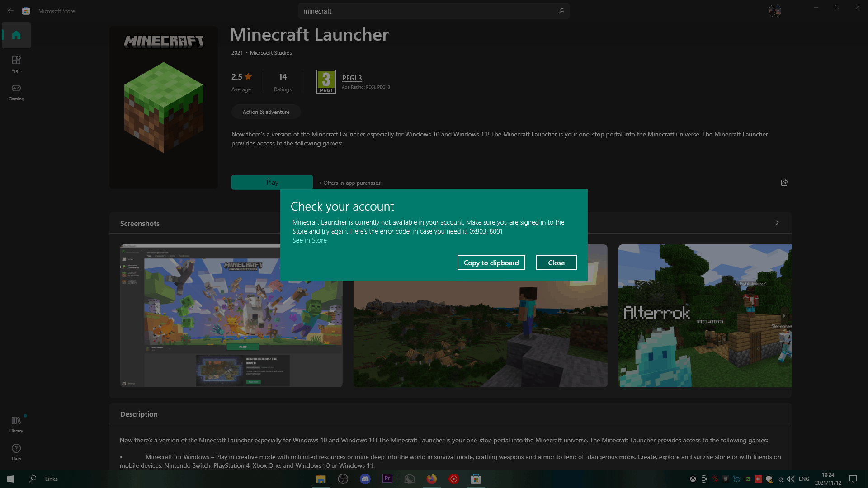This screenshot has height=488, width=868.
Task: Follow the See in Store link
Action: 309,240
